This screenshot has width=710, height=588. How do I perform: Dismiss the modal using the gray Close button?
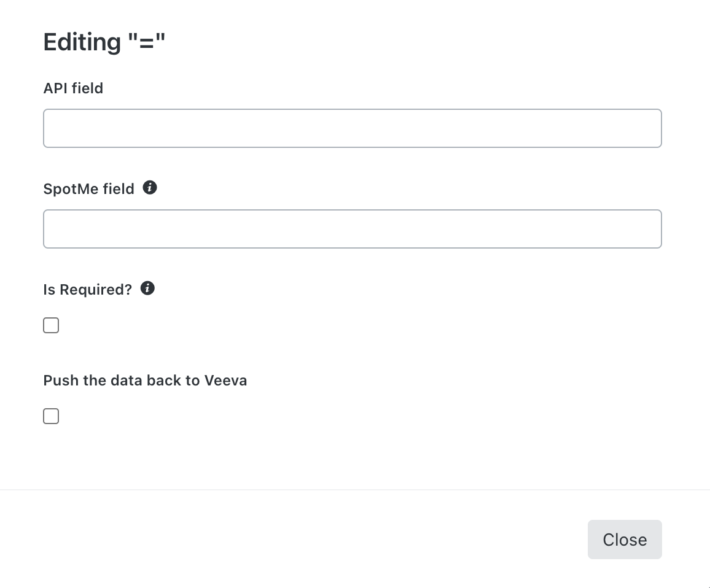(x=625, y=539)
